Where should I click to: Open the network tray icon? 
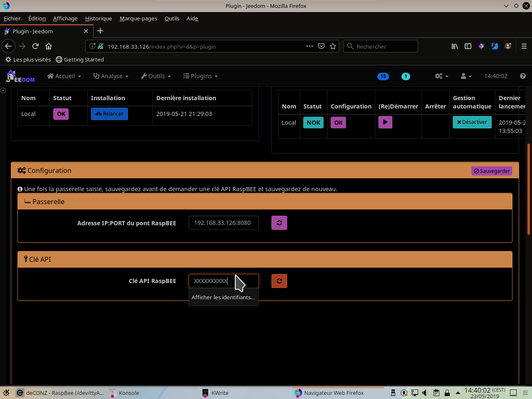point(415,393)
